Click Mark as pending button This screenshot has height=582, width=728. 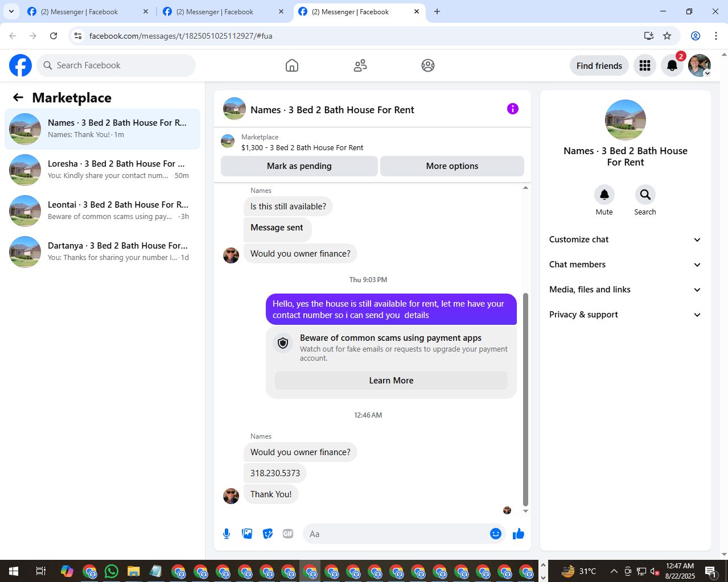(299, 166)
